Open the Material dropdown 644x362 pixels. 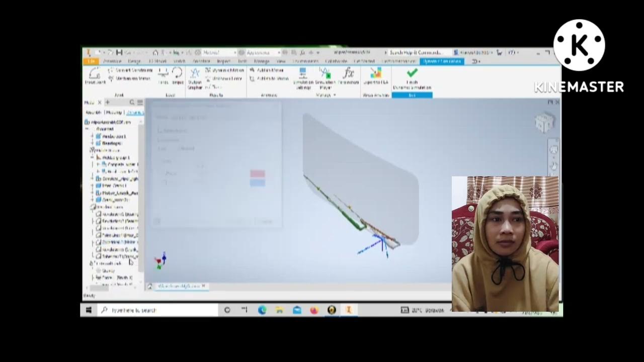tap(219, 52)
